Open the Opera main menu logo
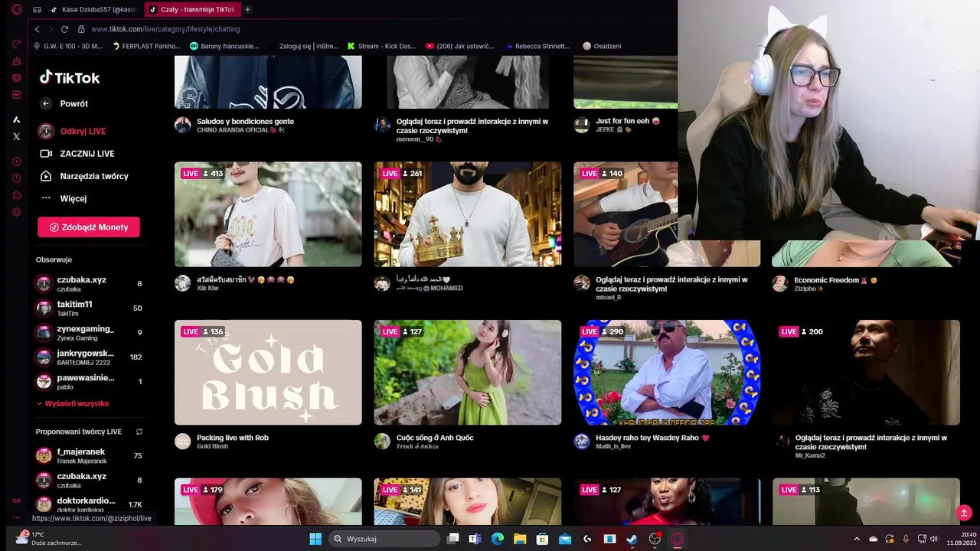The height and width of the screenshot is (551, 980). point(16,10)
